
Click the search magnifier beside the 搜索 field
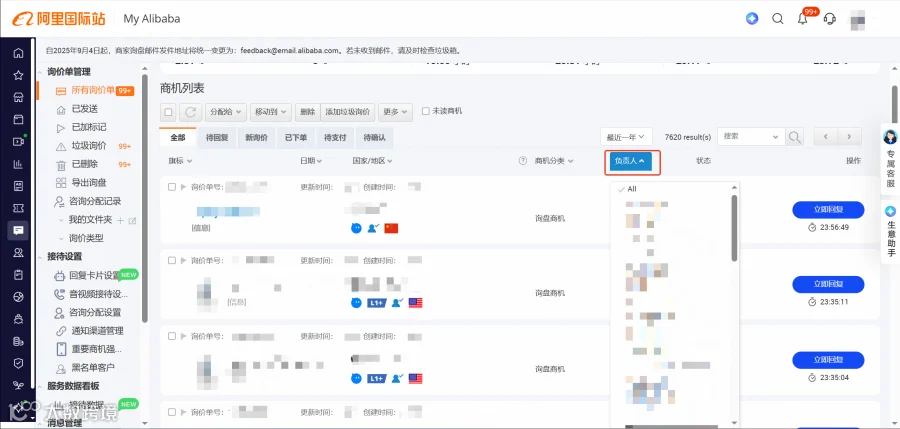[794, 137]
